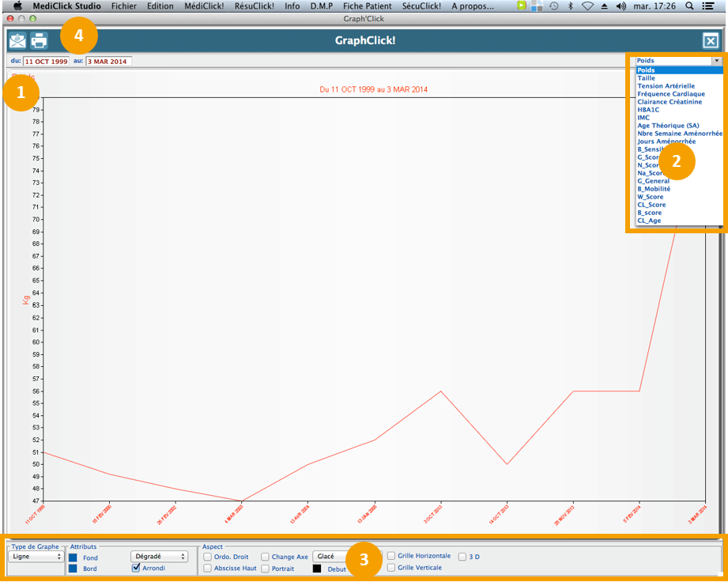
Task: Expand the Dégradé attribute dropdown
Action: pyautogui.click(x=159, y=557)
